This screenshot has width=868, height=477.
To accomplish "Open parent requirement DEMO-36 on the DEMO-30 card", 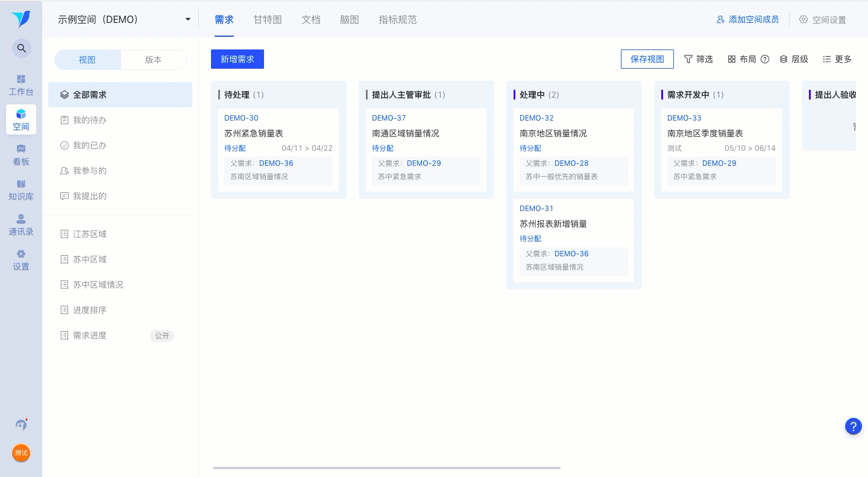I will [x=276, y=163].
